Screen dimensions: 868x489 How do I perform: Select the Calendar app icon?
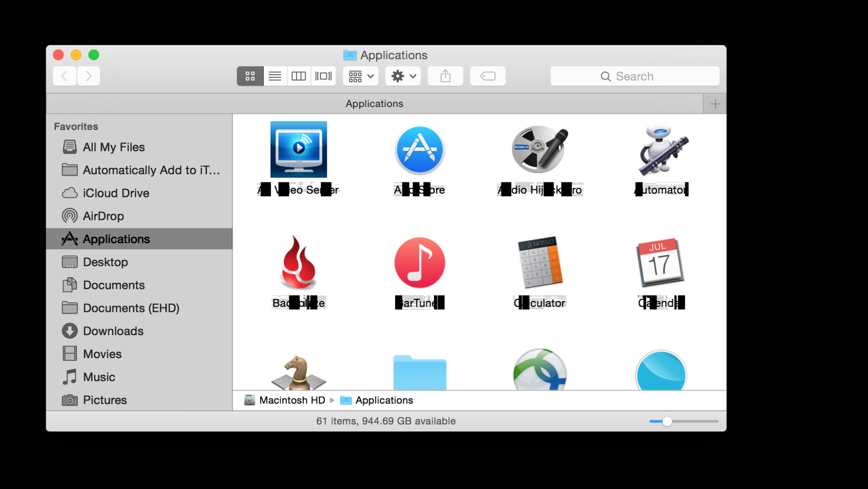click(661, 263)
